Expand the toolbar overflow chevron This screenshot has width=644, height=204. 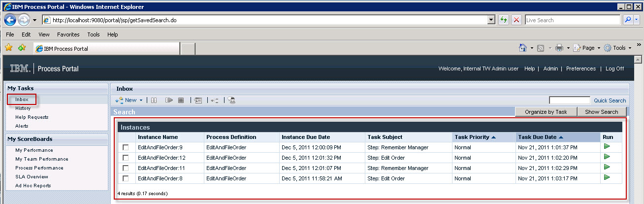point(639,45)
